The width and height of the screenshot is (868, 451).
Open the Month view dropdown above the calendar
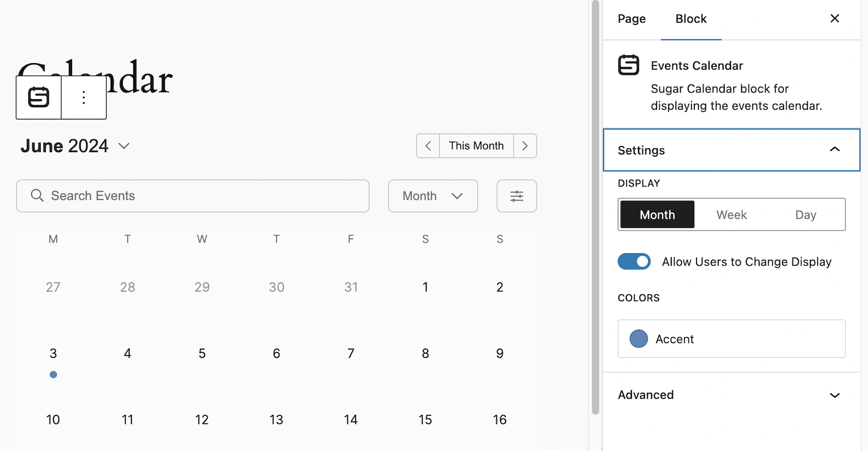(433, 196)
